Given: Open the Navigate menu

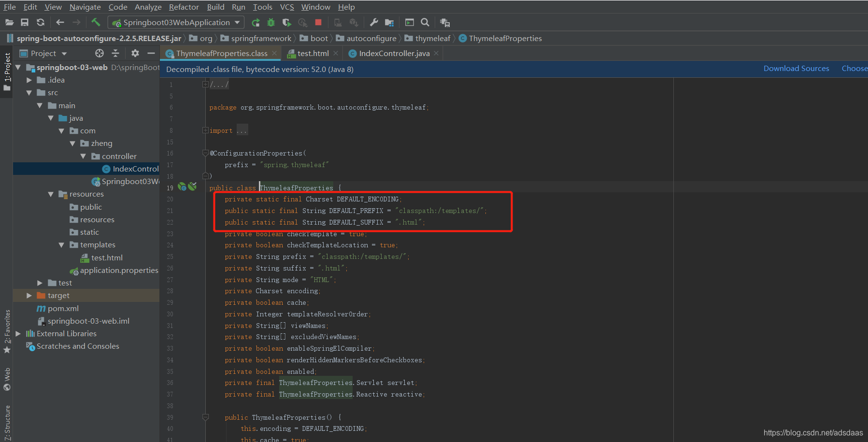Looking at the screenshot, I should pyautogui.click(x=85, y=7).
